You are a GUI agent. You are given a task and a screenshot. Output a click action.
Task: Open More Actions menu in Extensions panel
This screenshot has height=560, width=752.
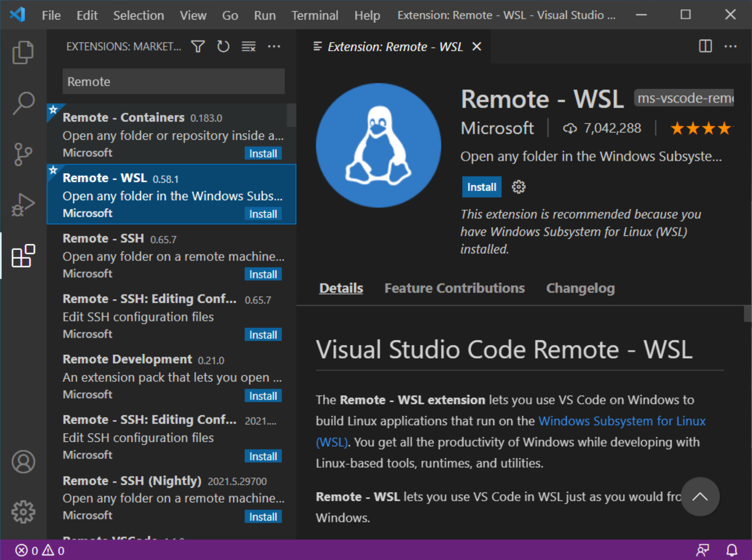[x=274, y=47]
